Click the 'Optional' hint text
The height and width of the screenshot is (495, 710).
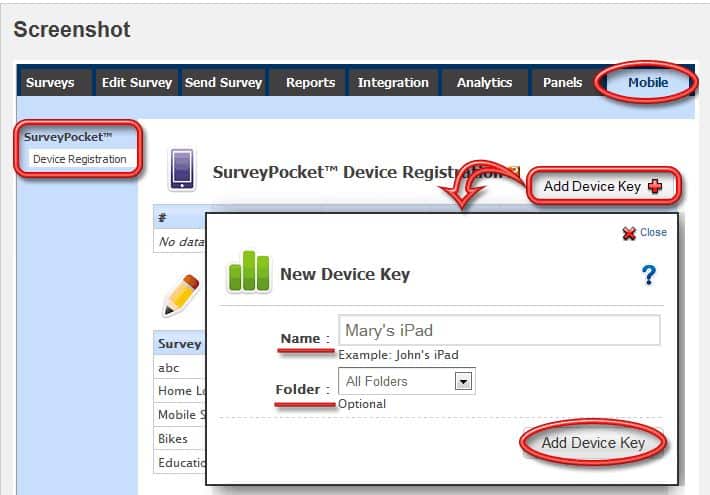point(362,404)
